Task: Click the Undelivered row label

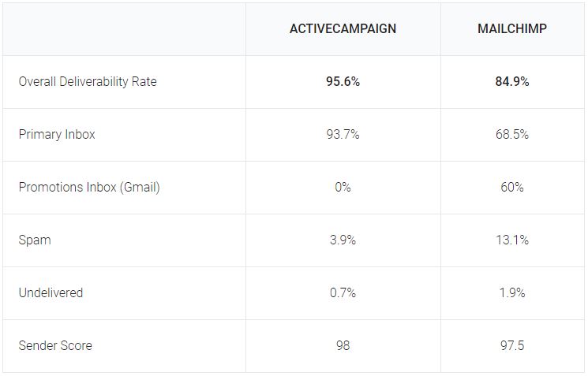Action: tap(51, 293)
